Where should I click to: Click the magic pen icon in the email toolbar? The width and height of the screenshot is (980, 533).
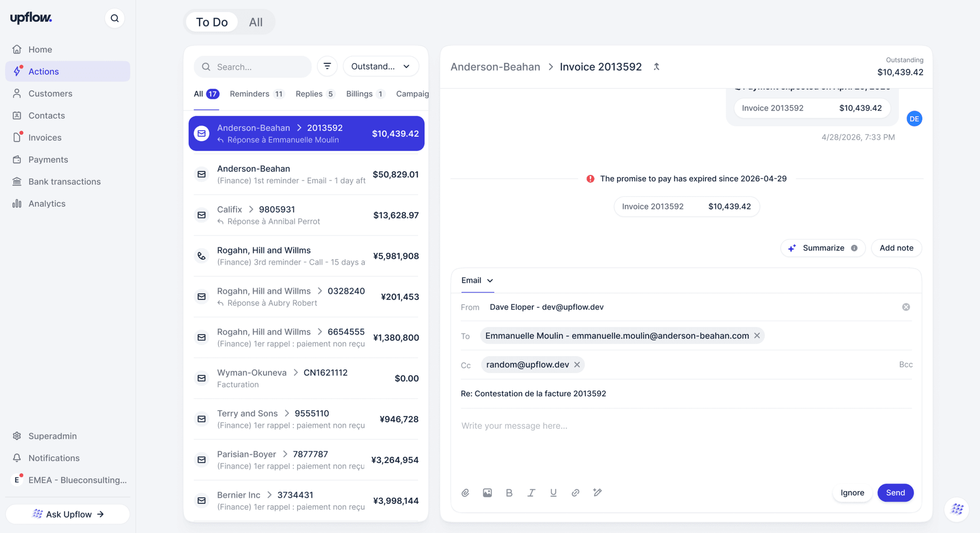597,493
